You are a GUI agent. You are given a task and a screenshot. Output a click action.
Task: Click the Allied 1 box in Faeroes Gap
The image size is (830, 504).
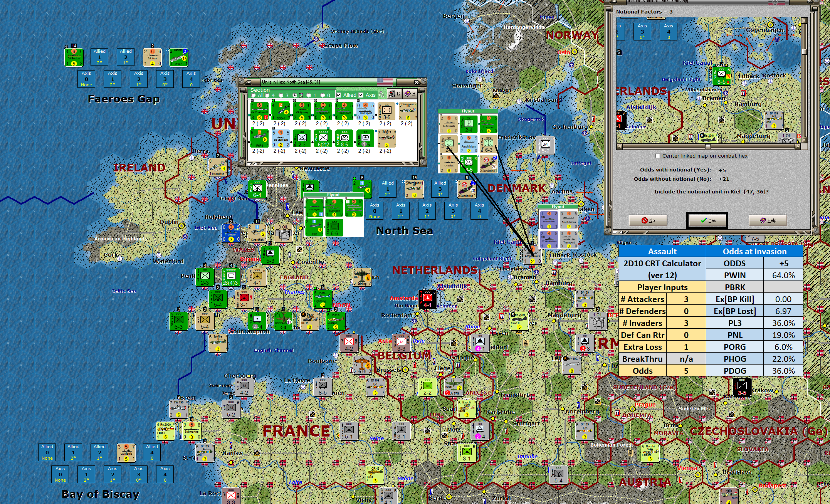[x=99, y=57]
